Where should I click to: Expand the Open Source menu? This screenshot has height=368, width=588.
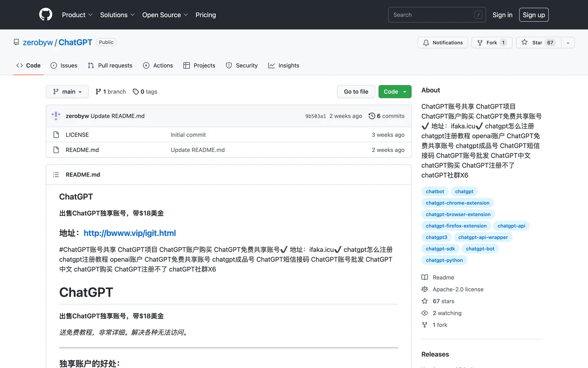click(x=165, y=15)
